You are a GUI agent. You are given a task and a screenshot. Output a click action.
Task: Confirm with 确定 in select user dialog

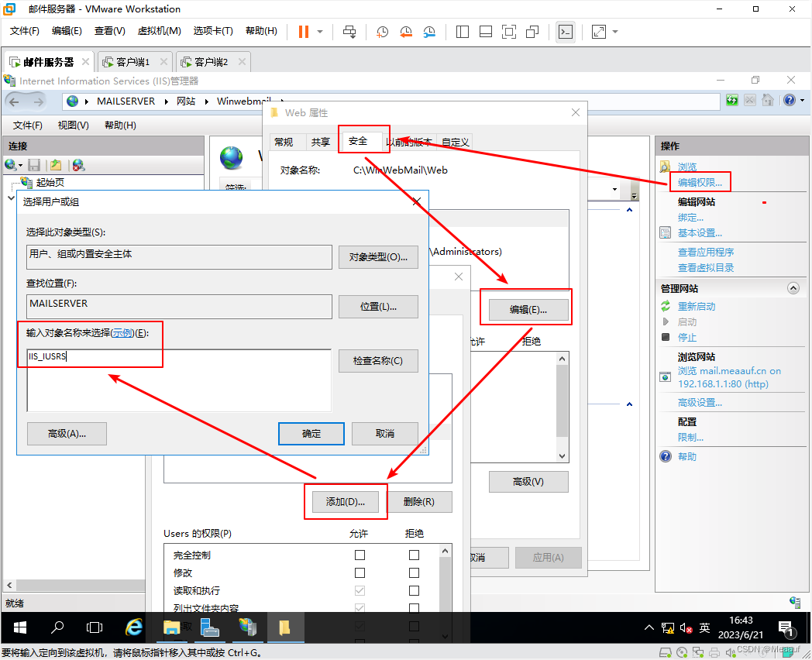(x=311, y=434)
